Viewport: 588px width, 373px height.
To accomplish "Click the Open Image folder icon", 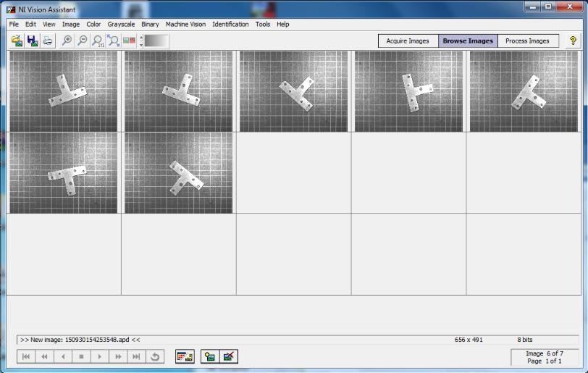I will pyautogui.click(x=17, y=41).
